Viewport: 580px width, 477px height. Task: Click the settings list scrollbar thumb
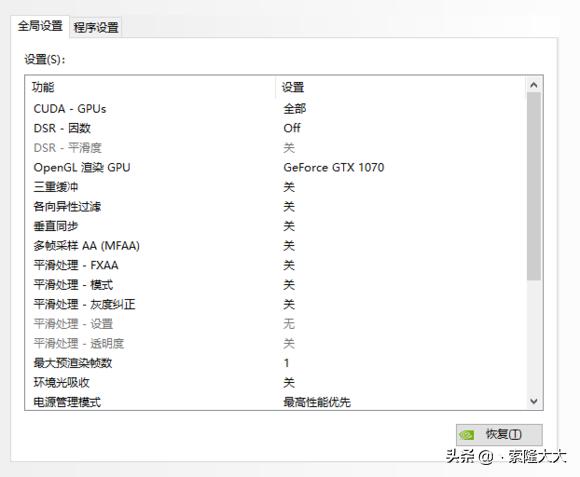coord(533,186)
